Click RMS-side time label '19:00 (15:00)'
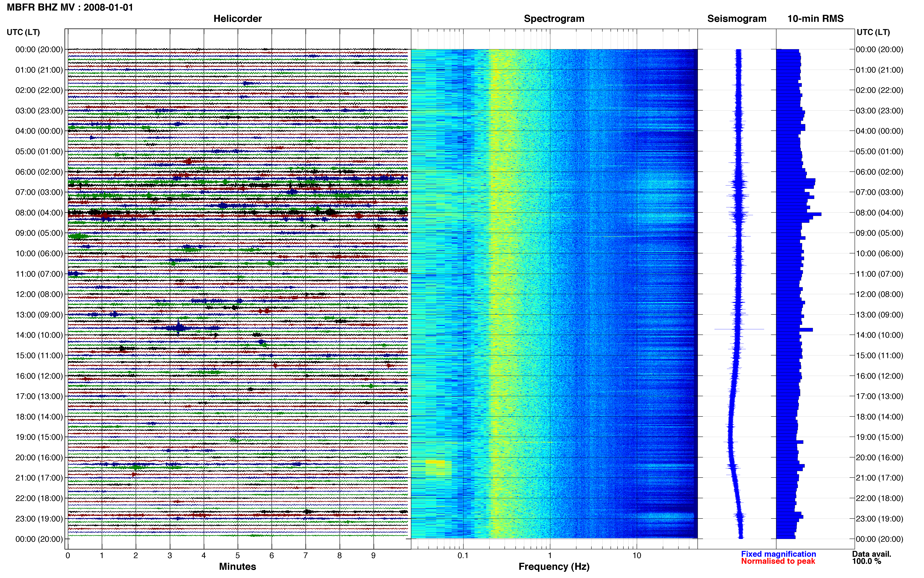 880,437
